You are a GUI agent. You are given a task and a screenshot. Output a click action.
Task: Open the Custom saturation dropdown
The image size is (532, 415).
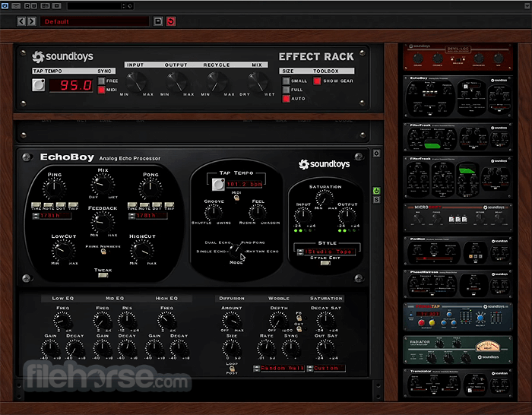(x=326, y=368)
